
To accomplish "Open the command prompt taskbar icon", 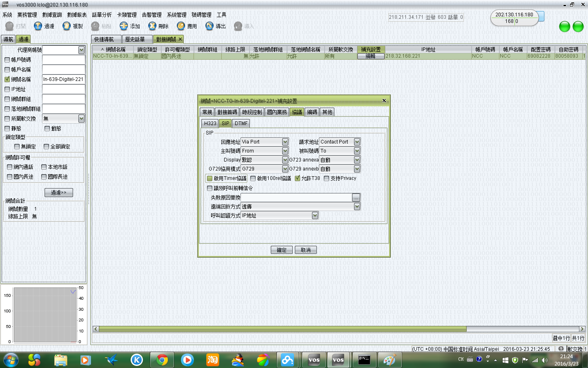I will coord(364,360).
